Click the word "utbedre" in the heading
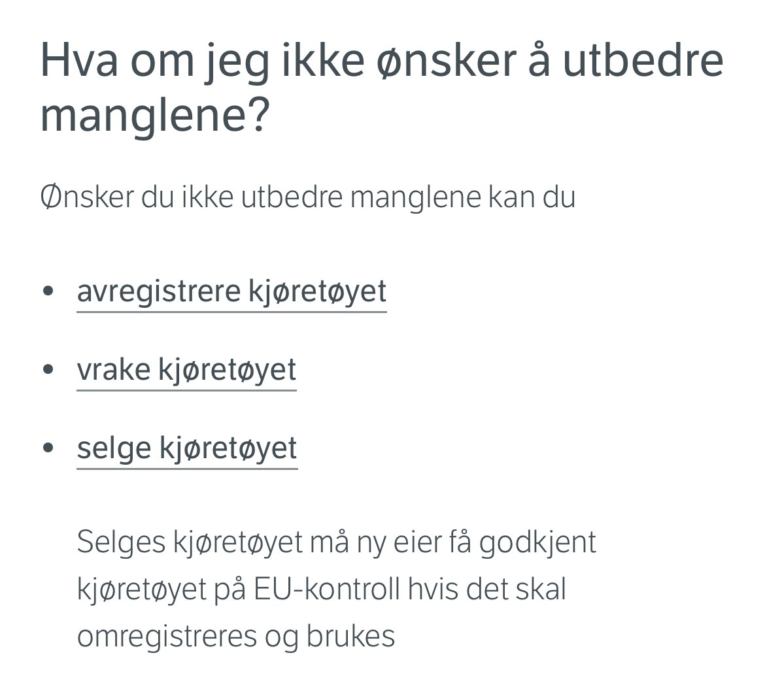The image size is (765, 700). (x=643, y=61)
